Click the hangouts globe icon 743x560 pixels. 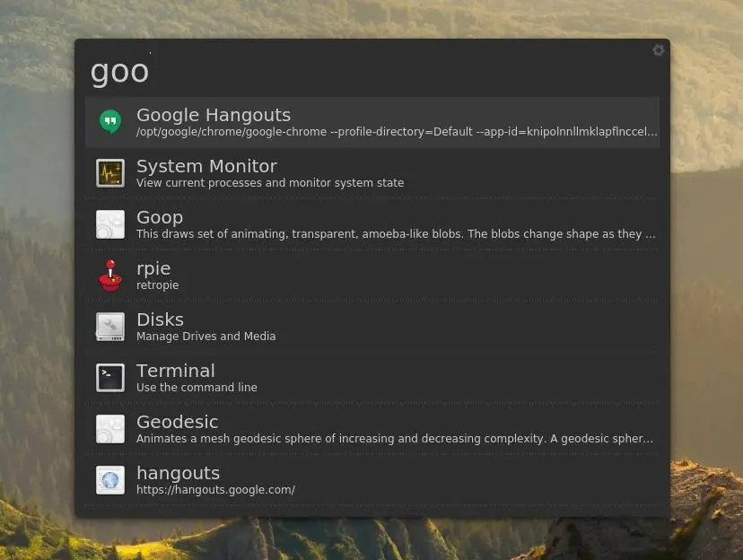(110, 480)
